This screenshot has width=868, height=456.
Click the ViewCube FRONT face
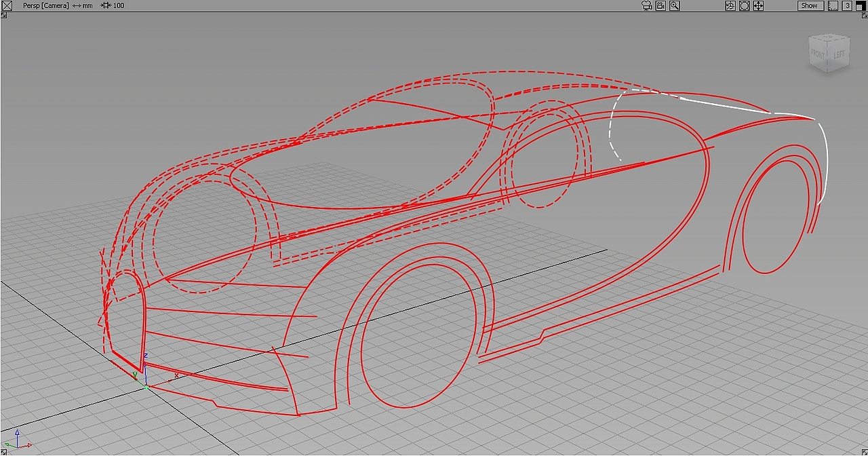[817, 54]
